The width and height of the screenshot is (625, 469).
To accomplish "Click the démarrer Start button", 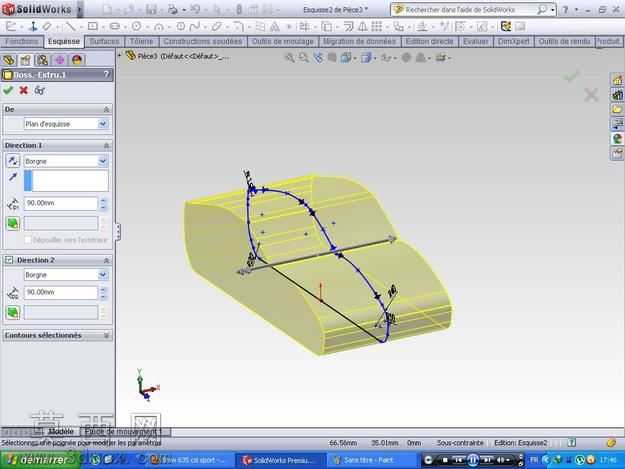I will 39,460.
